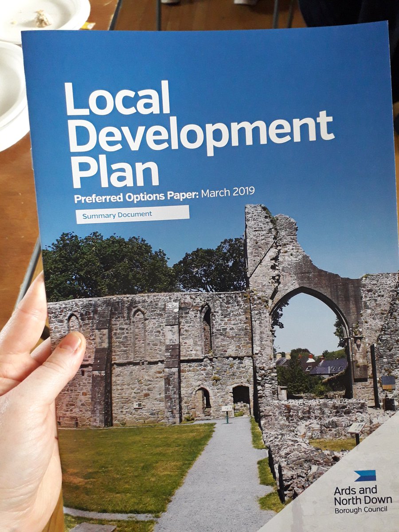Click the 'March 2019' date text

[228, 192]
